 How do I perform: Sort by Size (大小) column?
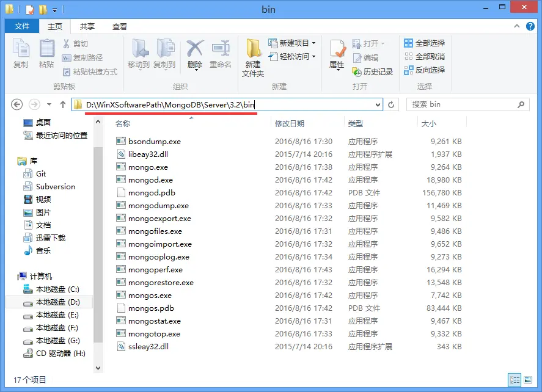click(428, 123)
